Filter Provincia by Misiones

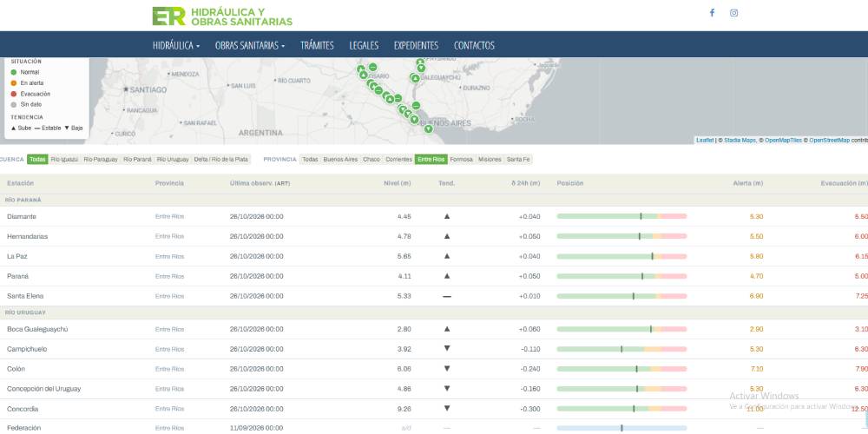click(x=490, y=160)
